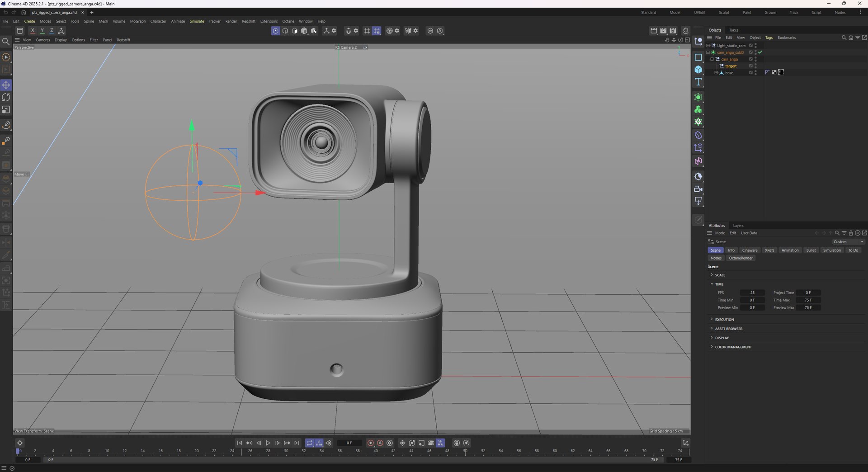
Task: Click search icon in Objects manager
Action: point(844,38)
